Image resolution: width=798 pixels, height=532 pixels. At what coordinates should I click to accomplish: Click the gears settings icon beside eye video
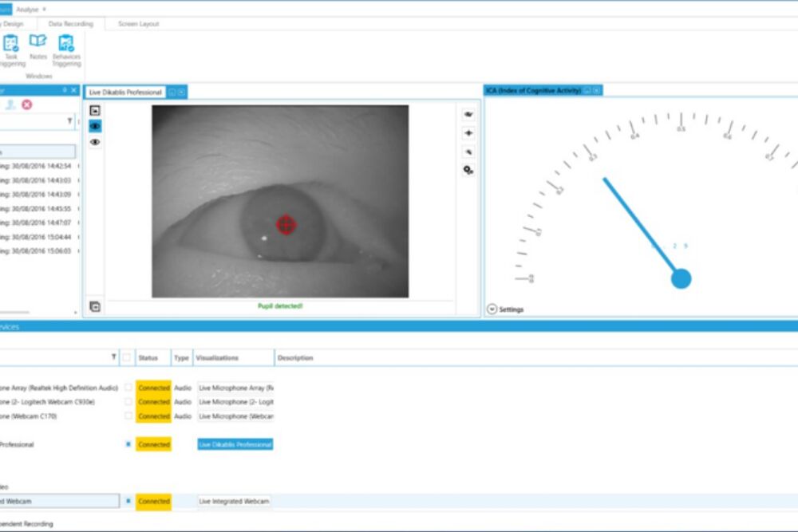click(x=468, y=170)
